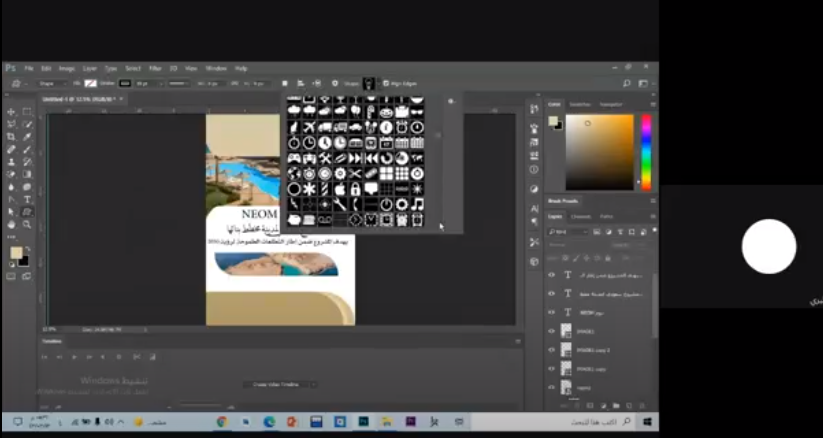Switch to the Channels tab

(581, 216)
